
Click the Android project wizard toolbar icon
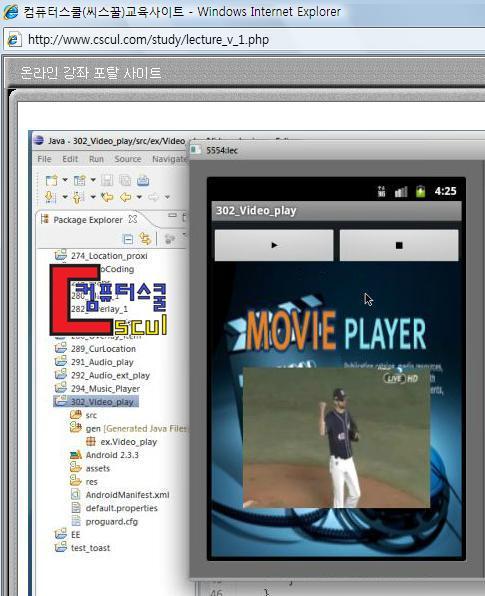click(79, 180)
